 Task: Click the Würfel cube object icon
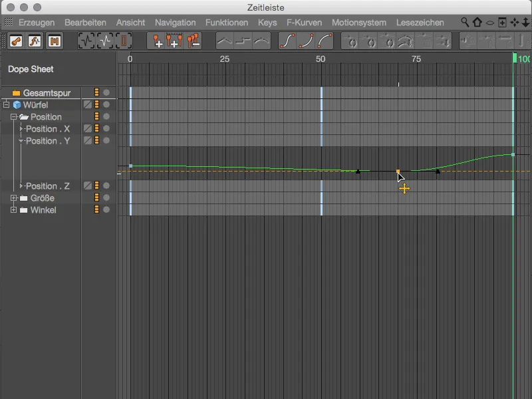pos(17,105)
